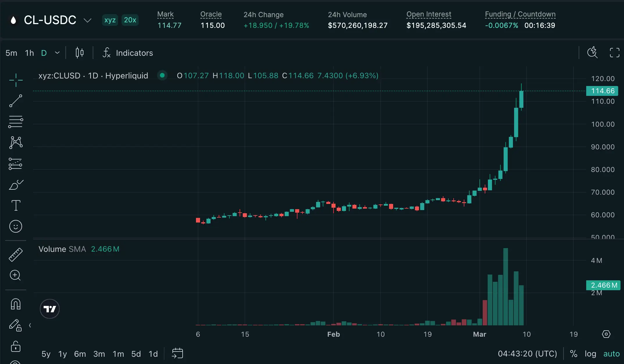This screenshot has height=364, width=624.
Task: Toggle logarithmic scale with log
Action: point(590,354)
